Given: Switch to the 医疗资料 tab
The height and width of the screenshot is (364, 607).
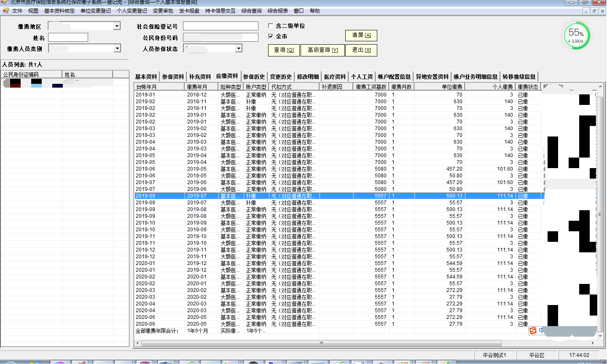Looking at the screenshot, I should 335,77.
